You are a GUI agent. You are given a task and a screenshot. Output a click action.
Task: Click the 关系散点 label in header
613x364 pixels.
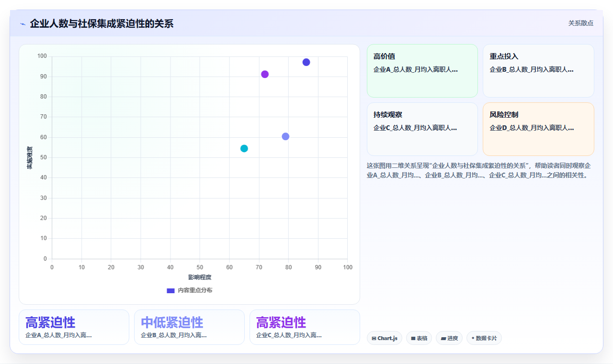(x=580, y=23)
